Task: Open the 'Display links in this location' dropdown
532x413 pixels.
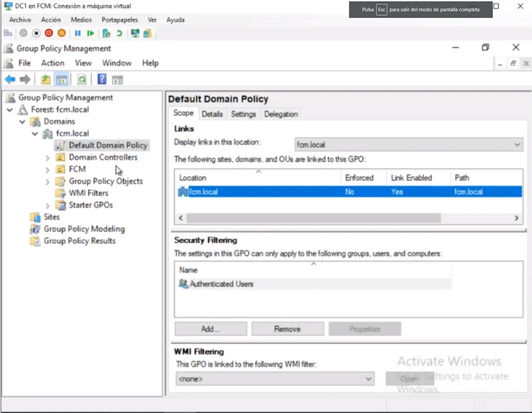Action: coord(409,145)
